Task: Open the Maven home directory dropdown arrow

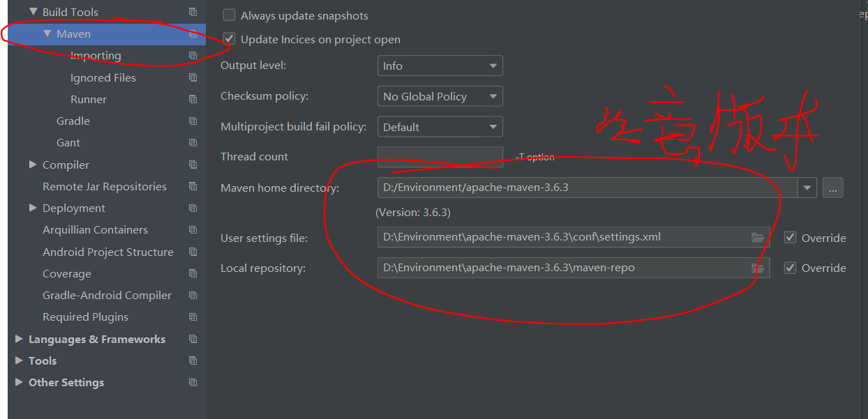Action: pyautogui.click(x=807, y=188)
